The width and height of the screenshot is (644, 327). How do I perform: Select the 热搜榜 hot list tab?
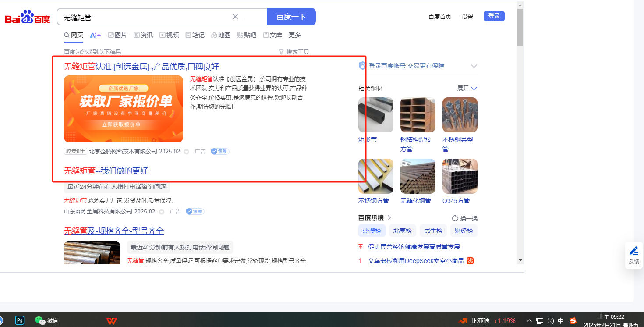tap(372, 231)
